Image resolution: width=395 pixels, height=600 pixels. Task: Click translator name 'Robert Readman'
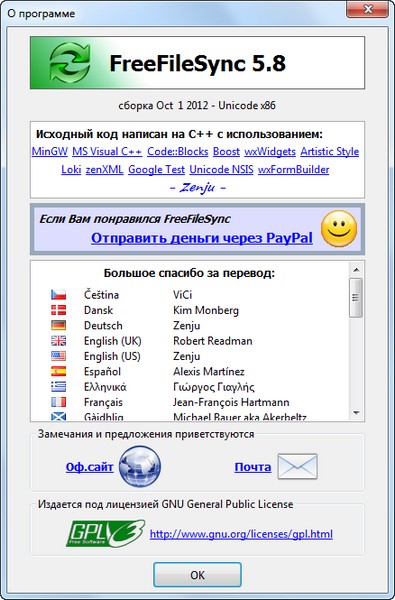click(212, 341)
